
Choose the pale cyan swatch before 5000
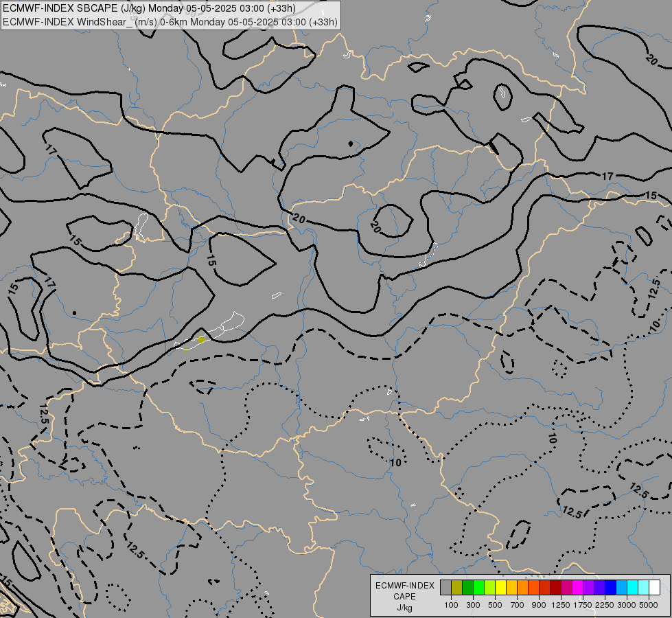pos(643,588)
